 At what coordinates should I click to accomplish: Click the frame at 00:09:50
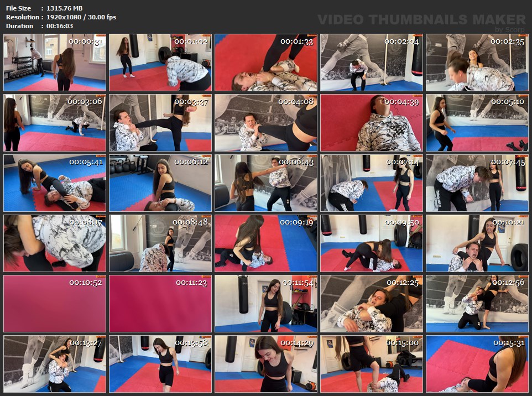[x=371, y=243]
